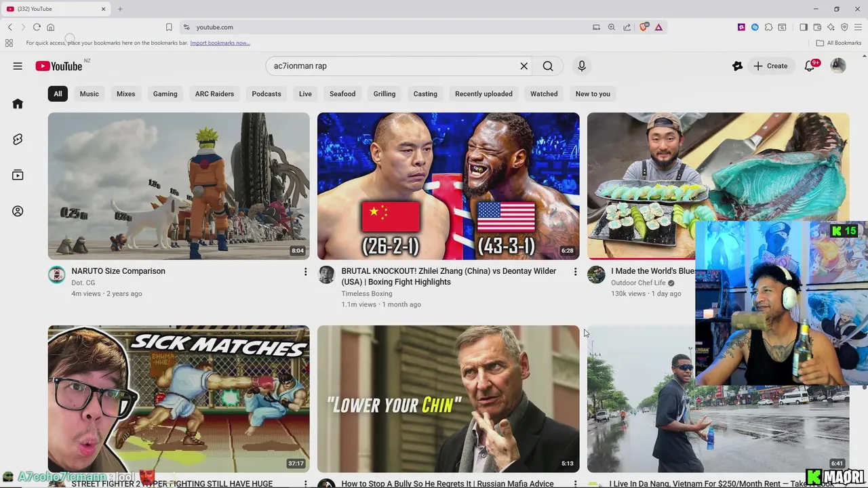Open the three-dot menu for BRUTAL KNOCKOUT video

(575, 272)
